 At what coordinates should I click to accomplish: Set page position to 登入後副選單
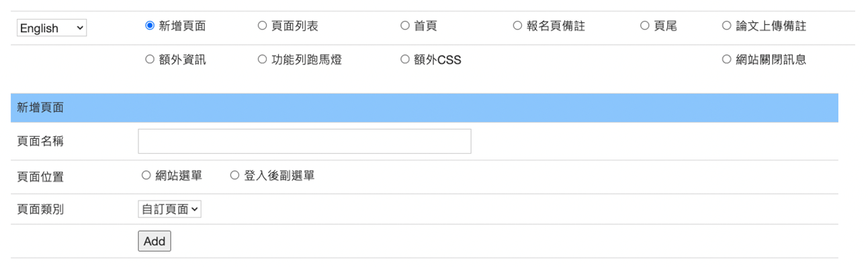coord(234,176)
